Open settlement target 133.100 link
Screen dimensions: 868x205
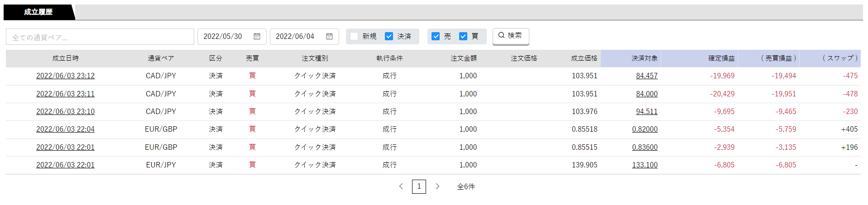[645, 165]
